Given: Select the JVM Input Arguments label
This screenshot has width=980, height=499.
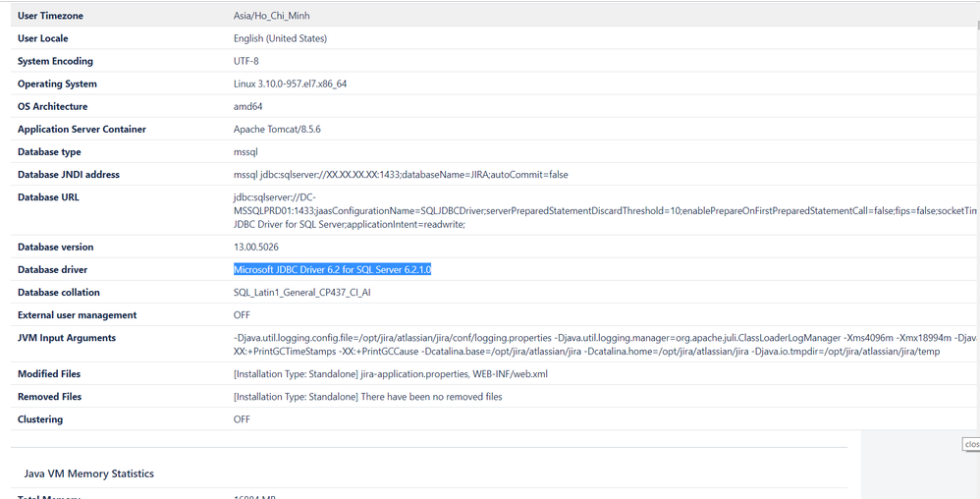Looking at the screenshot, I should [x=66, y=338].
